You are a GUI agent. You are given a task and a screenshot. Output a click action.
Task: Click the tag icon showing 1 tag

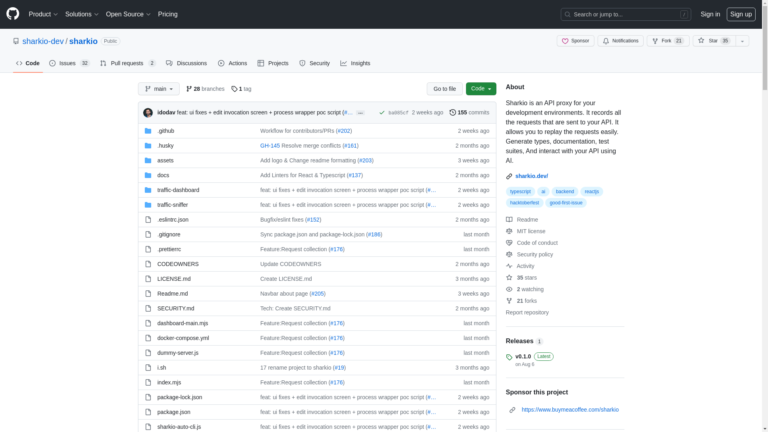[234, 89]
